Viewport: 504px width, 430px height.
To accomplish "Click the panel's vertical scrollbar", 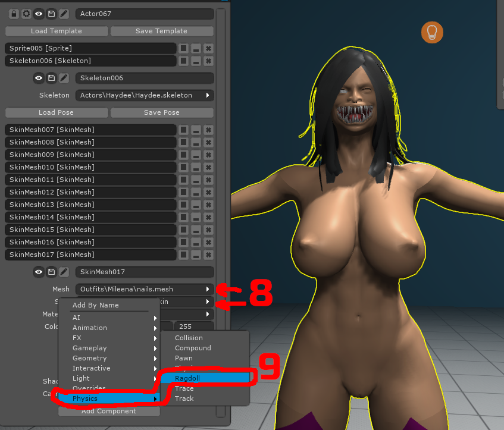I will click(221, 212).
